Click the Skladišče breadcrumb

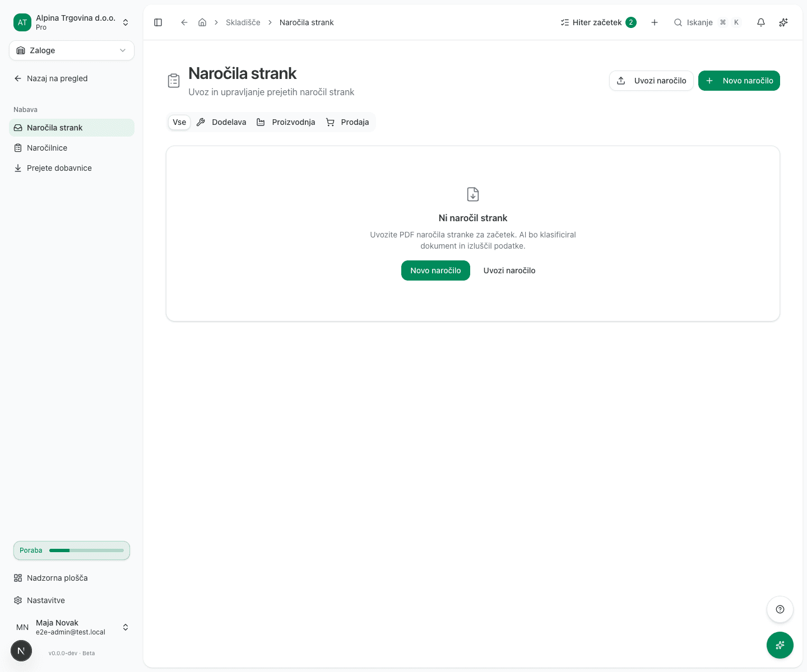[x=243, y=22]
